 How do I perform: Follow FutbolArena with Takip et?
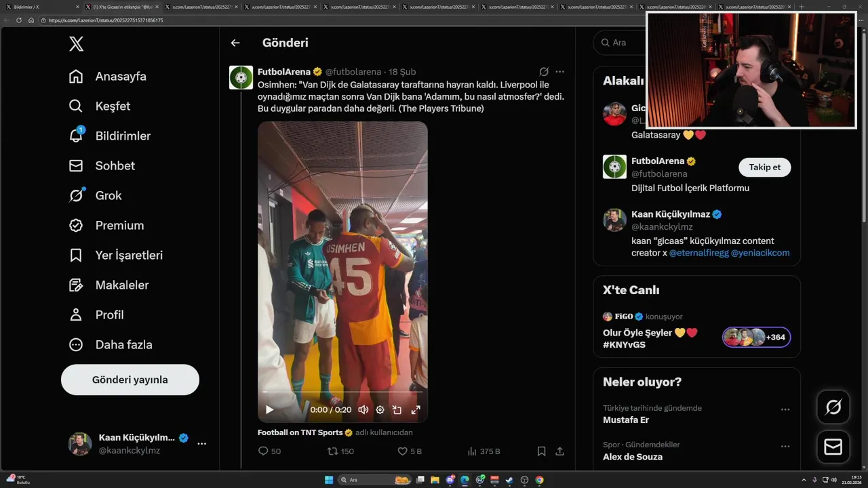coord(764,167)
